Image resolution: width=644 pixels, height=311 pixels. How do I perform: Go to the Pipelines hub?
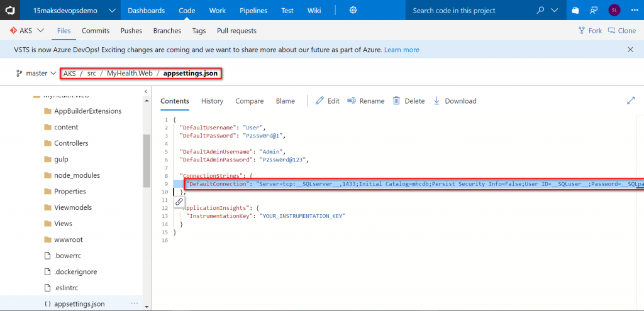point(253,11)
